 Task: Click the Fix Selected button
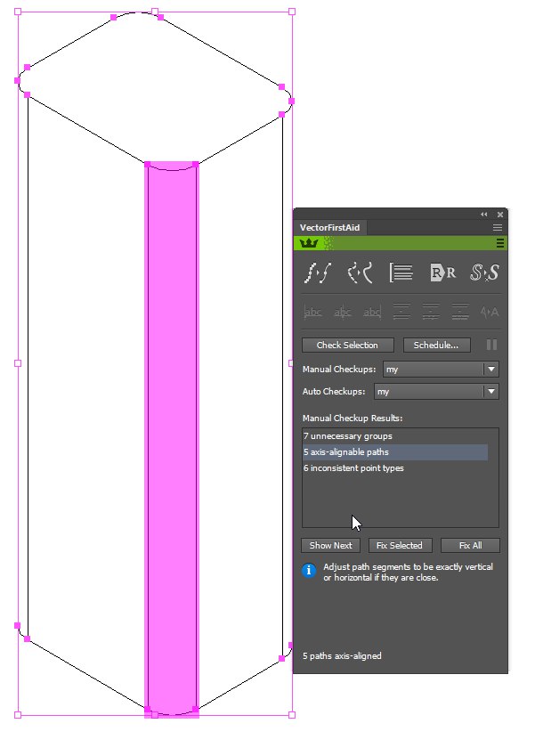400,545
